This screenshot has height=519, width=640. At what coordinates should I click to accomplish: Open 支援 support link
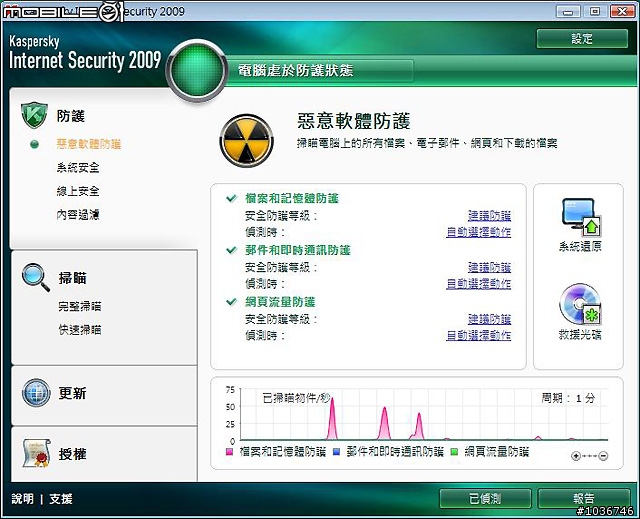(x=61, y=499)
